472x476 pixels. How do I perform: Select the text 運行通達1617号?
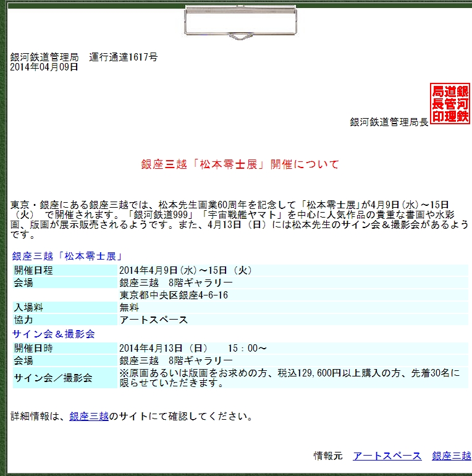[x=123, y=57]
